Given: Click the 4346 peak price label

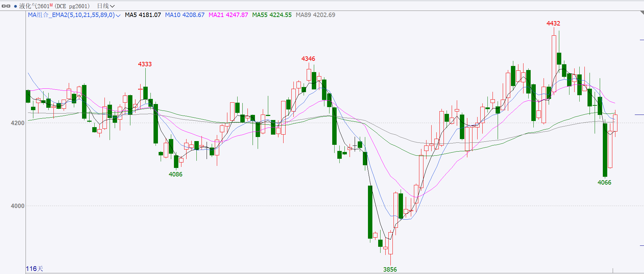Looking at the screenshot, I should tap(308, 59).
